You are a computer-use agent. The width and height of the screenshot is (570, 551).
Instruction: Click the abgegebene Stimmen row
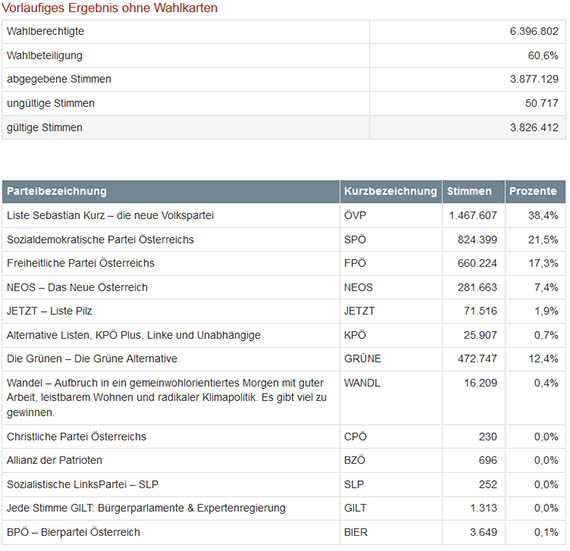tap(284, 79)
